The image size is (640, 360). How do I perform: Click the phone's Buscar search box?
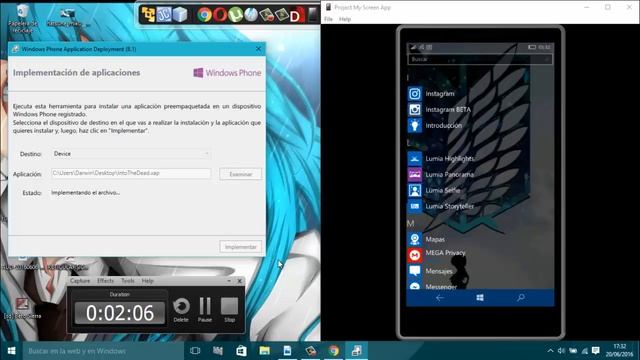(480, 59)
